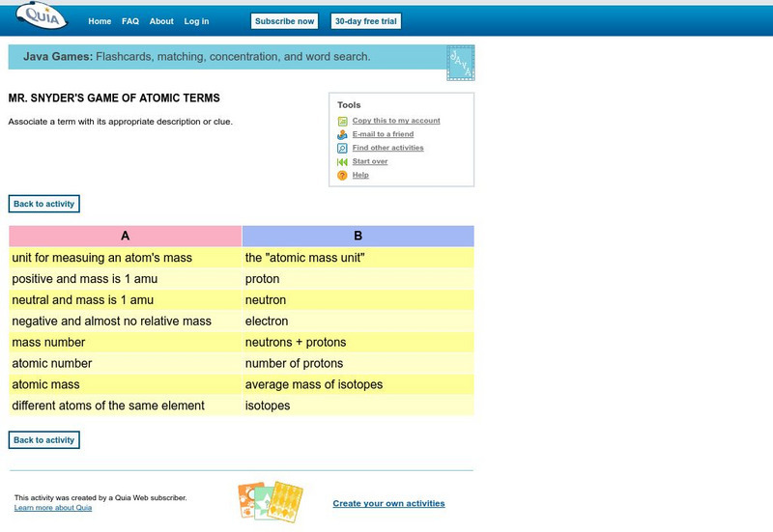Open the Create your own activities link
This screenshot has width=773, height=532.
388,503
